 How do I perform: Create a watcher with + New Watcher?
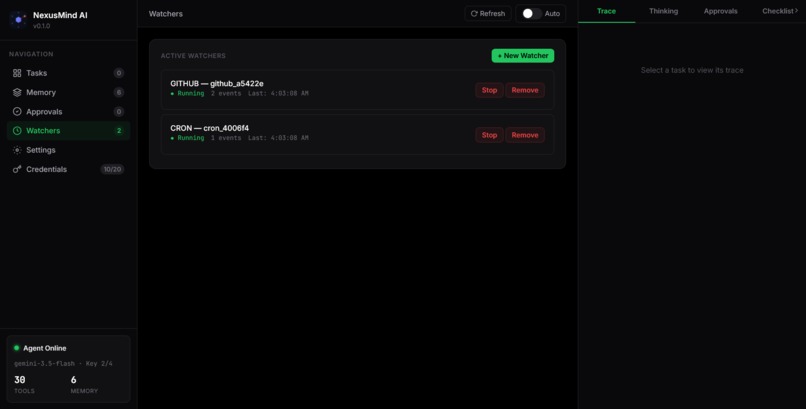coord(523,55)
